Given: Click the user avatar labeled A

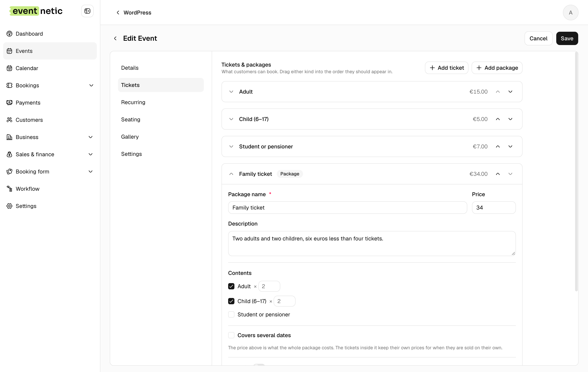Looking at the screenshot, I should click(x=570, y=13).
